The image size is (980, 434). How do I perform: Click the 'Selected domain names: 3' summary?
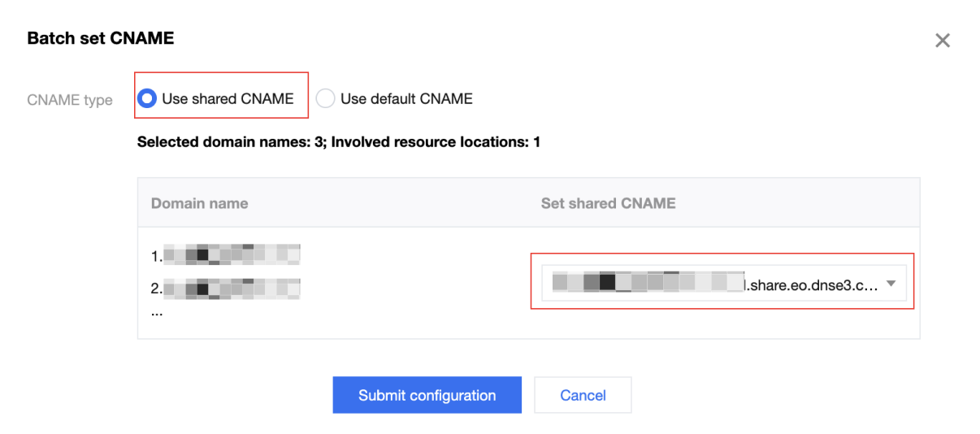pyautogui.click(x=230, y=142)
